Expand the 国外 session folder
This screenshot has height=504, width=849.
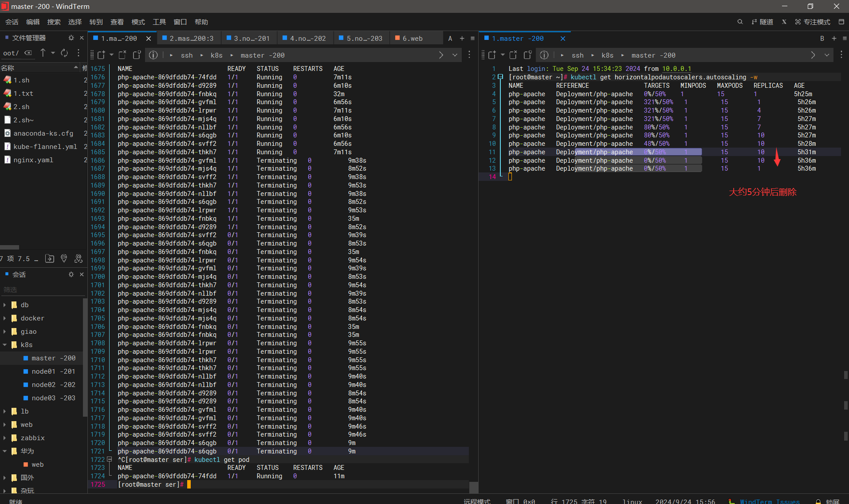(4, 478)
